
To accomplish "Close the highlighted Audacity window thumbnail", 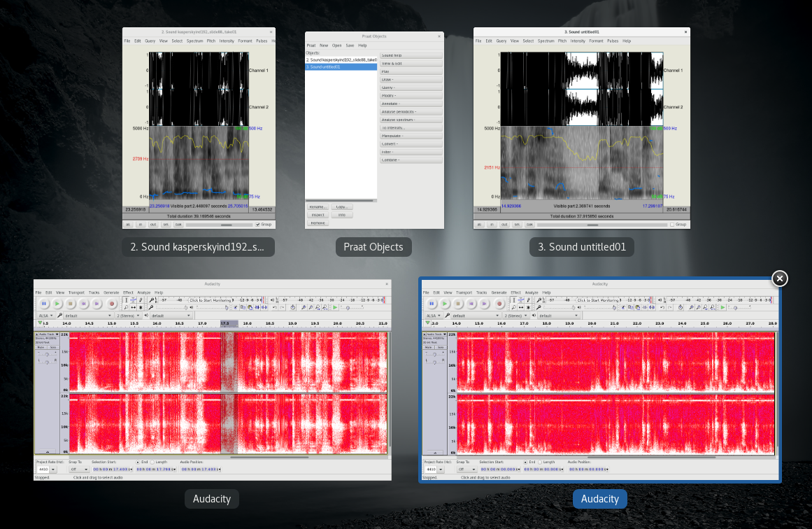I will point(780,278).
